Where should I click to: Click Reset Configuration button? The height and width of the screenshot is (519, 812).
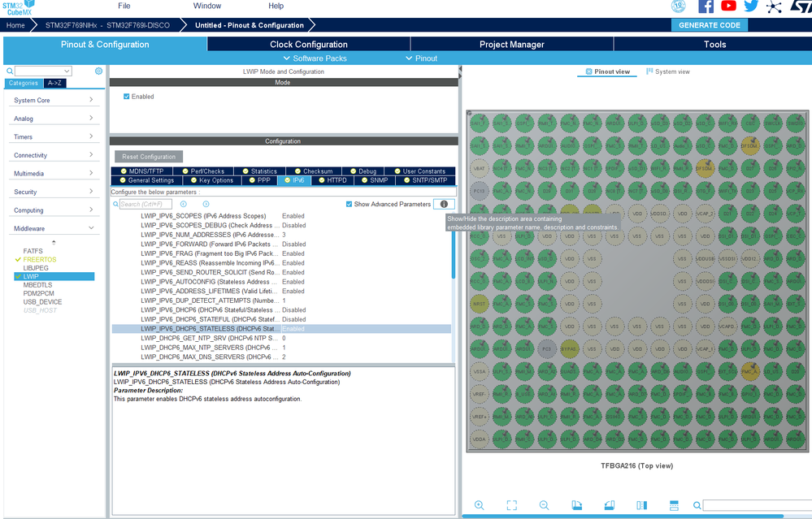[x=149, y=156]
